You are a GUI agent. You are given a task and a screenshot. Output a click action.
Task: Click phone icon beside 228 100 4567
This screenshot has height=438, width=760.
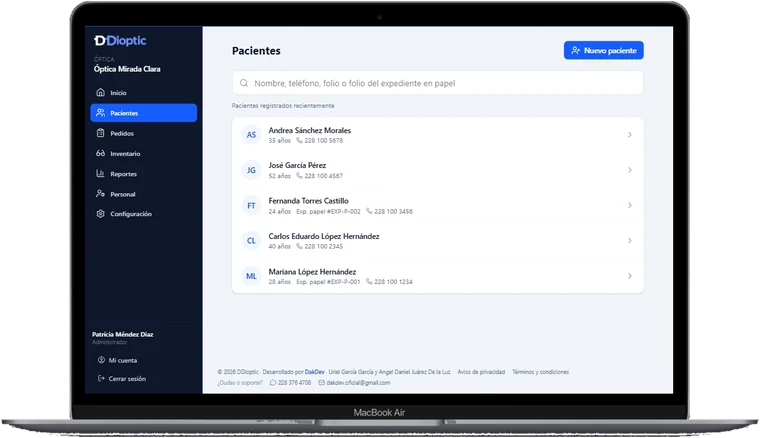click(x=300, y=176)
